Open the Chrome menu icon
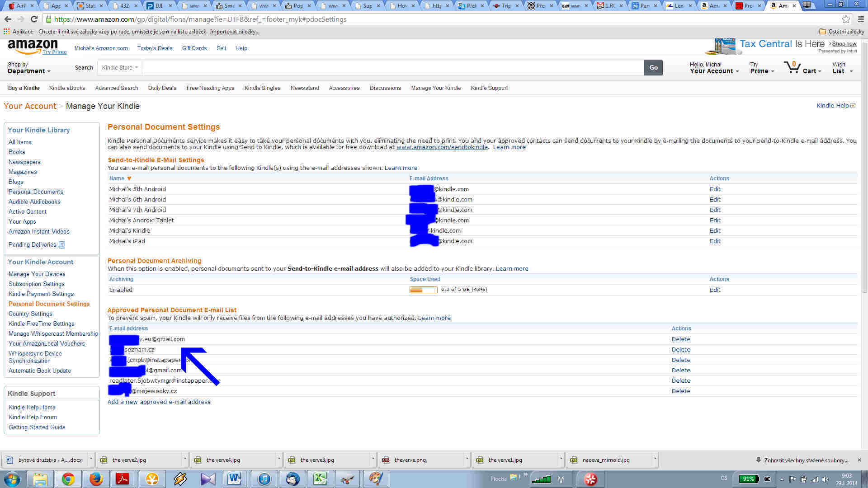 pos(861,19)
